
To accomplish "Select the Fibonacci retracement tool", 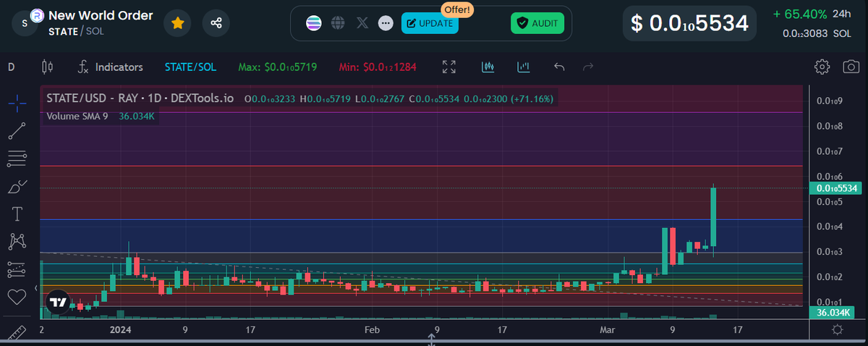I will (18, 158).
